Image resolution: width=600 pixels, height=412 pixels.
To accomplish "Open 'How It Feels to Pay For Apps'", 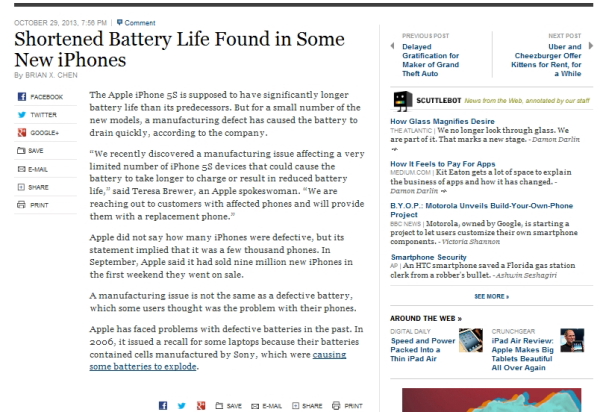I will [x=442, y=163].
